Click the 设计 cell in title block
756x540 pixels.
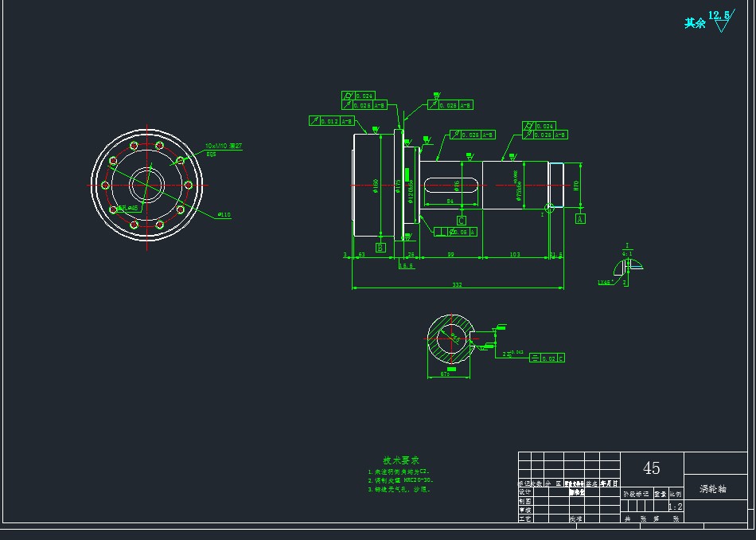point(524,491)
